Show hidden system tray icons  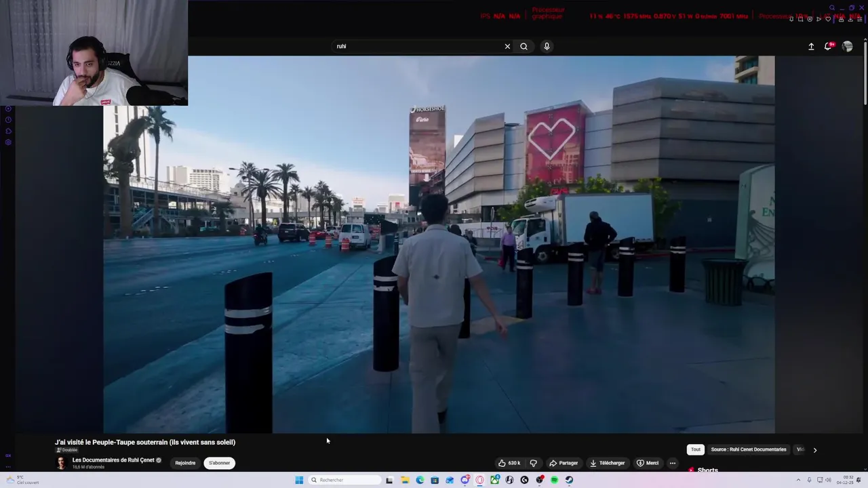pos(798,480)
